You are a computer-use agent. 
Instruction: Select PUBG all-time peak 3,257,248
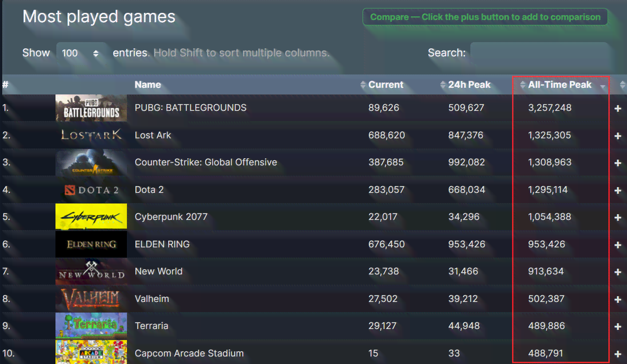click(x=550, y=108)
